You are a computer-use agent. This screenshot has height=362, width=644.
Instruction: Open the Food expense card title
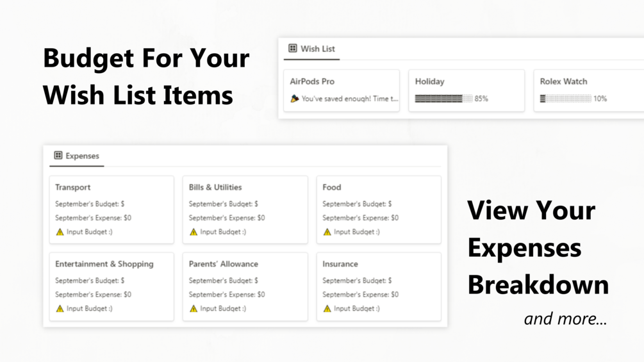332,187
